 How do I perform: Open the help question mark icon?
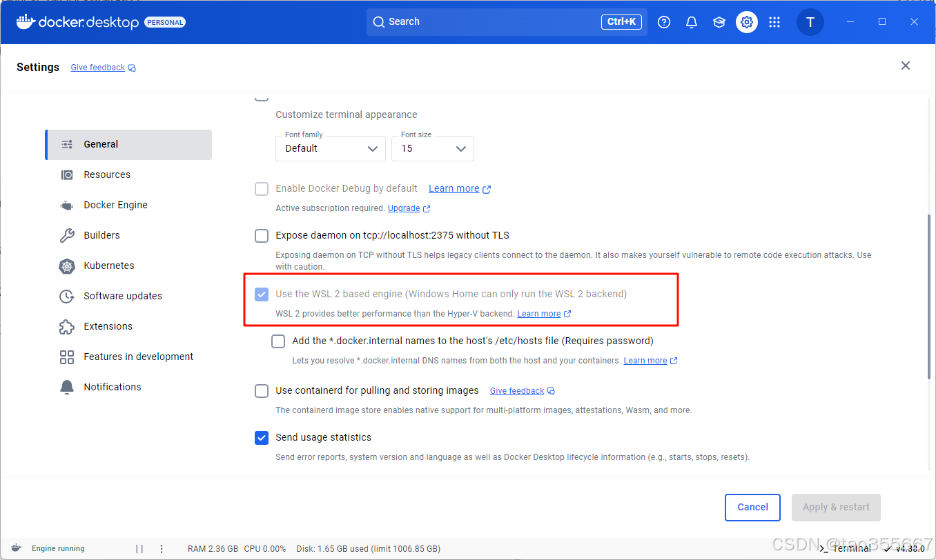664,22
